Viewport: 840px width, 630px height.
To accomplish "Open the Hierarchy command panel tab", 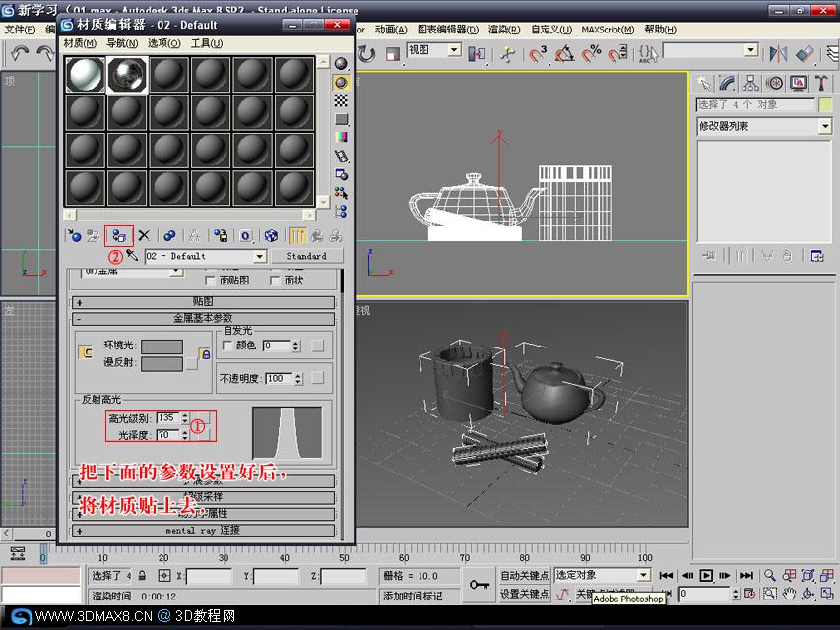I will click(750, 83).
